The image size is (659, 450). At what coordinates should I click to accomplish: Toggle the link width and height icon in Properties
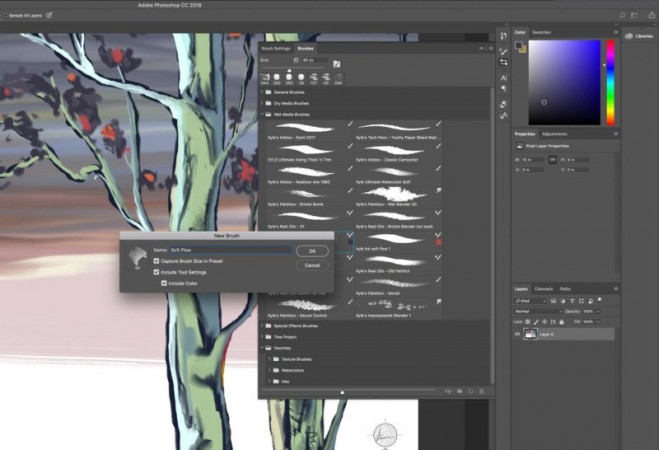click(553, 160)
